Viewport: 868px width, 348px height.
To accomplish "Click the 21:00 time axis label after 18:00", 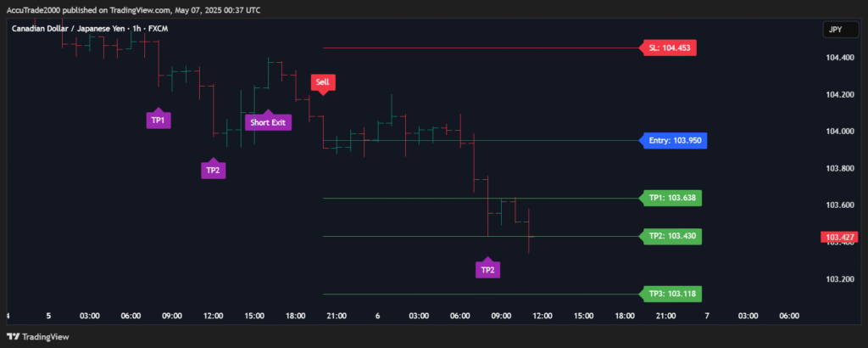I will click(x=337, y=316).
